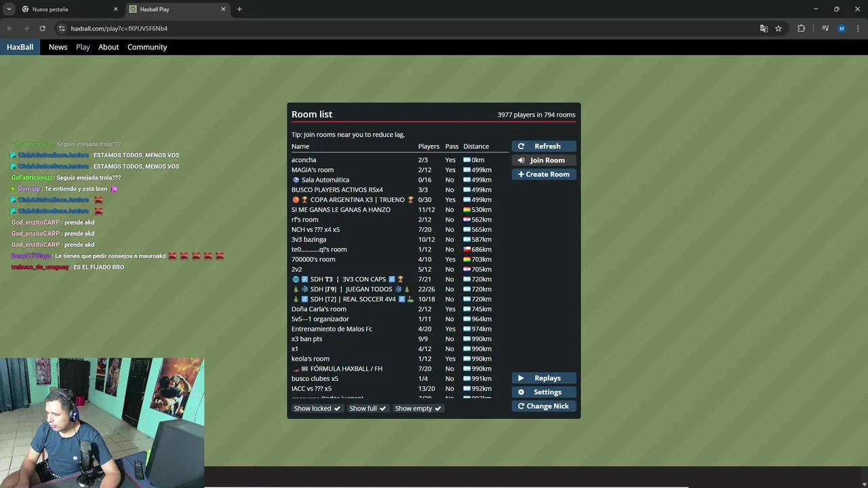Select SDH [T2] REAL SOCCER 4V4 room
868x488 pixels.
pyautogui.click(x=400, y=299)
